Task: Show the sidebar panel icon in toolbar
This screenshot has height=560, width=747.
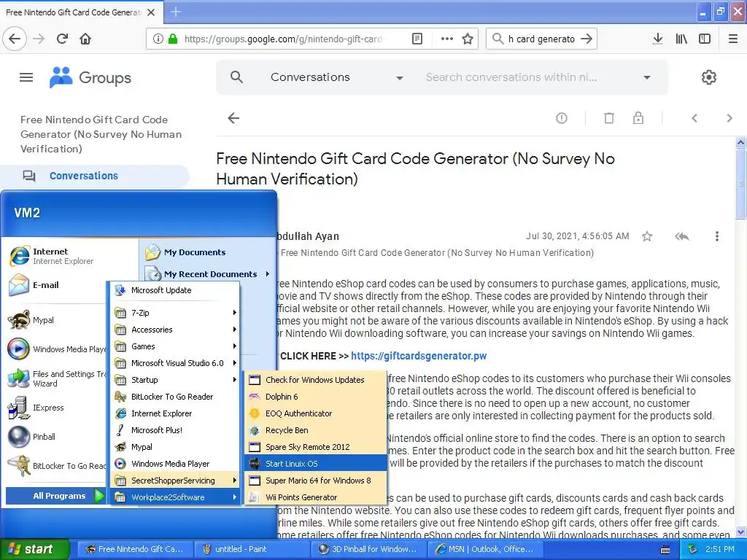Action: coord(705,39)
